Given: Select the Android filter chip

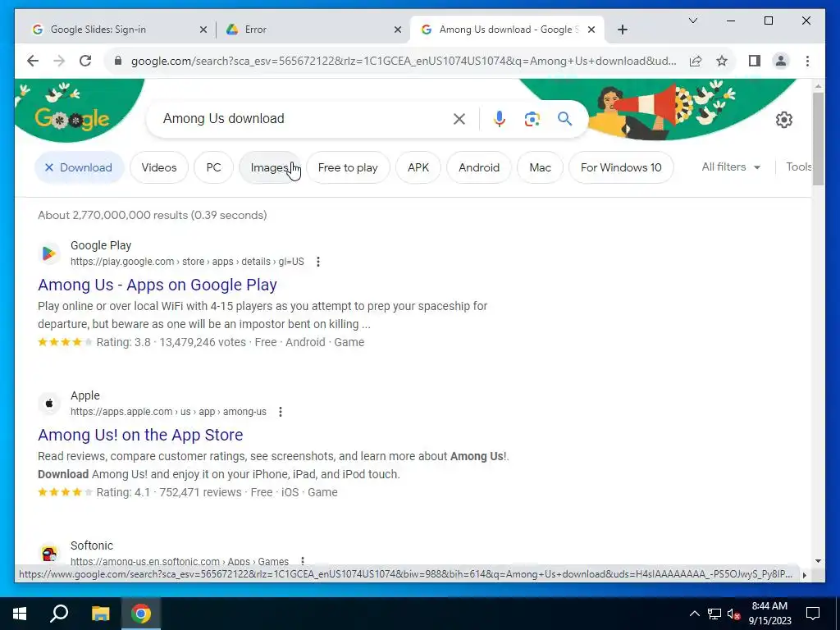Looking at the screenshot, I should 479,167.
